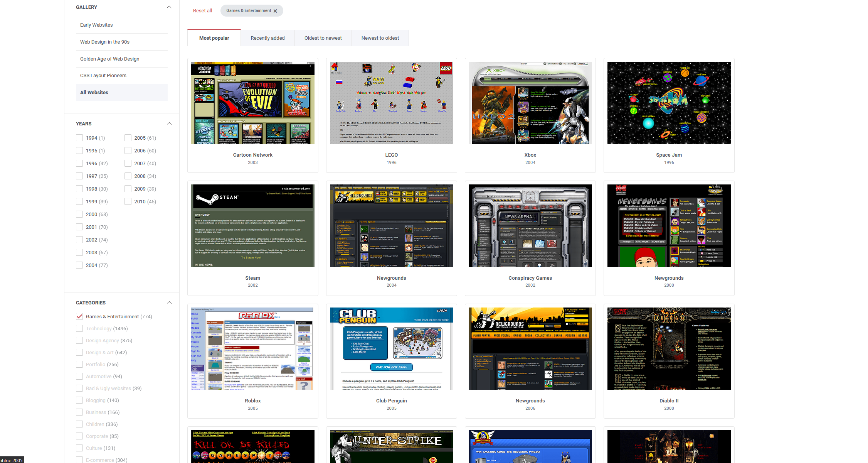Open the Steam 2002 screenshot thumbnail
The height and width of the screenshot is (463, 868).
pos(252,226)
